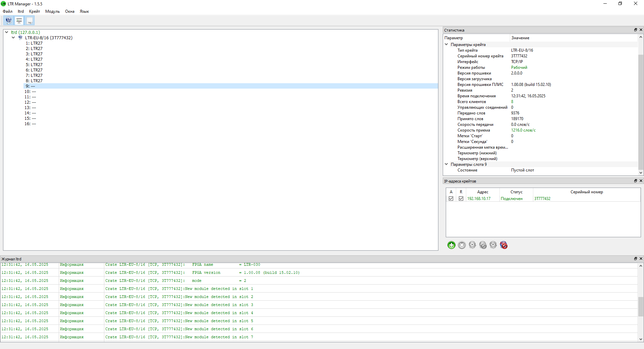Image resolution: width=644 pixels, height=349 pixels.
Task: Select the LTR-EU-8/16 (3T777432) crate label
Action: pyautogui.click(x=49, y=38)
